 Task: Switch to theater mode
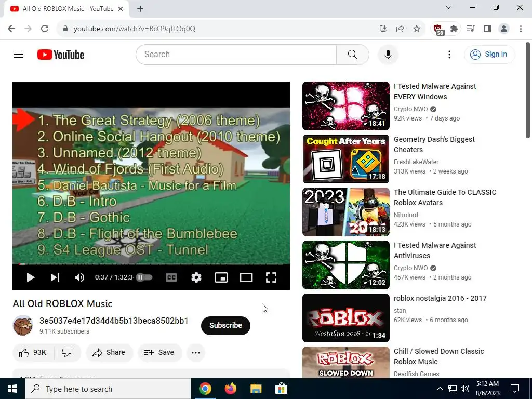[246, 277]
